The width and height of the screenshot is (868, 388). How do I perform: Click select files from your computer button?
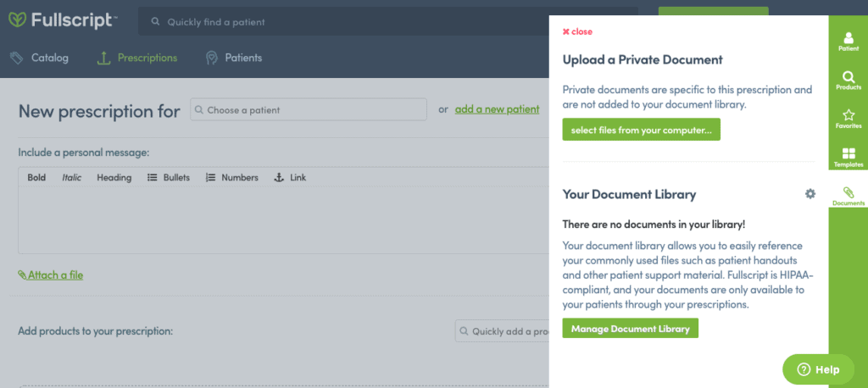click(641, 130)
